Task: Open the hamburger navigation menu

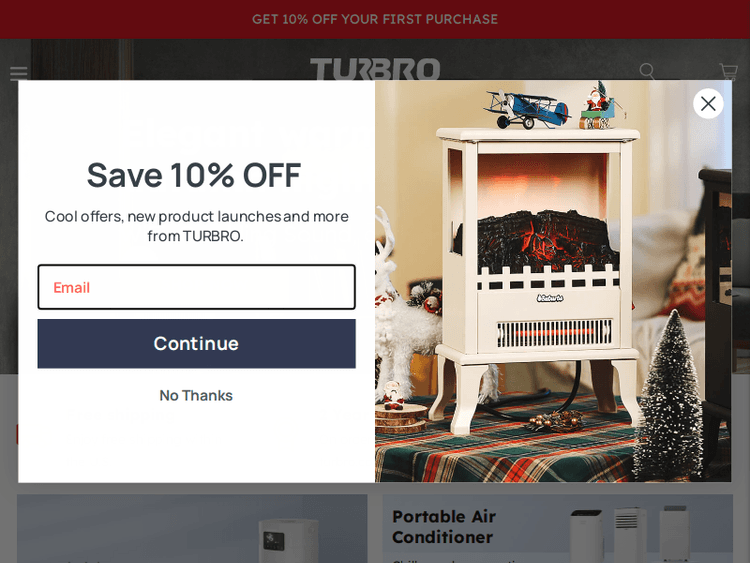Action: click(19, 73)
